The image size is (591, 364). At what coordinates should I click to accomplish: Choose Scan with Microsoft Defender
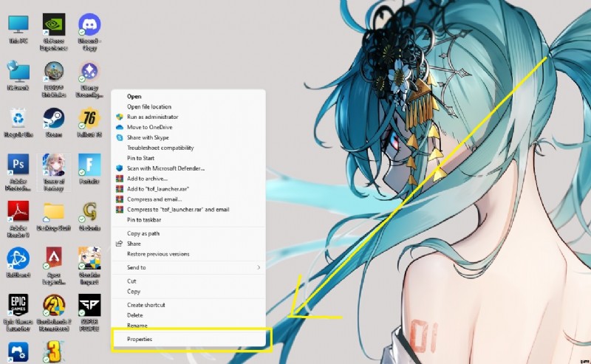(x=165, y=168)
